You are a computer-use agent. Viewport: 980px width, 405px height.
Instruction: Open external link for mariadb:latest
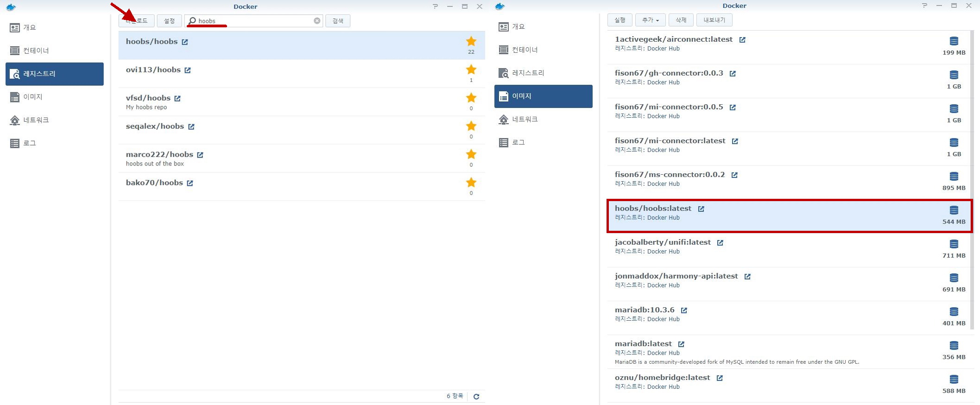pos(681,344)
